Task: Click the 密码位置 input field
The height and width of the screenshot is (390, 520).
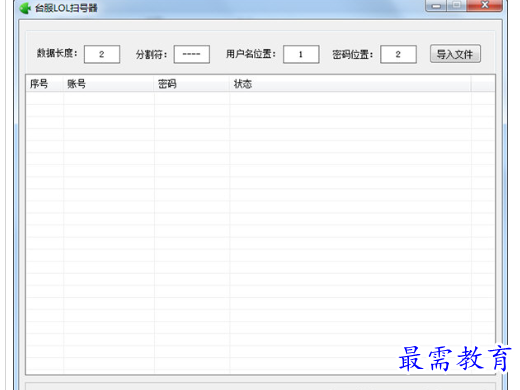Action: [x=398, y=54]
